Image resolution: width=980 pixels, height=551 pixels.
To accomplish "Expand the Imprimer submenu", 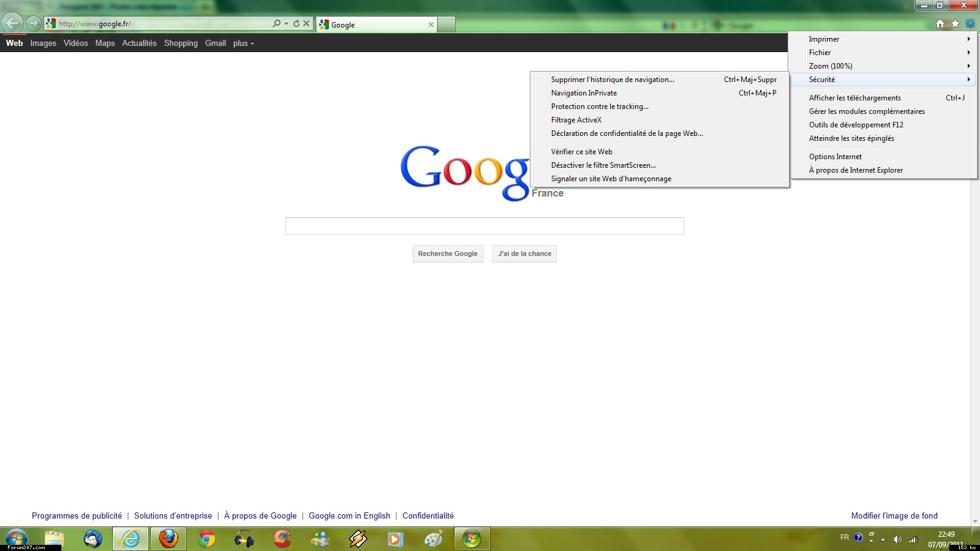I will (883, 39).
